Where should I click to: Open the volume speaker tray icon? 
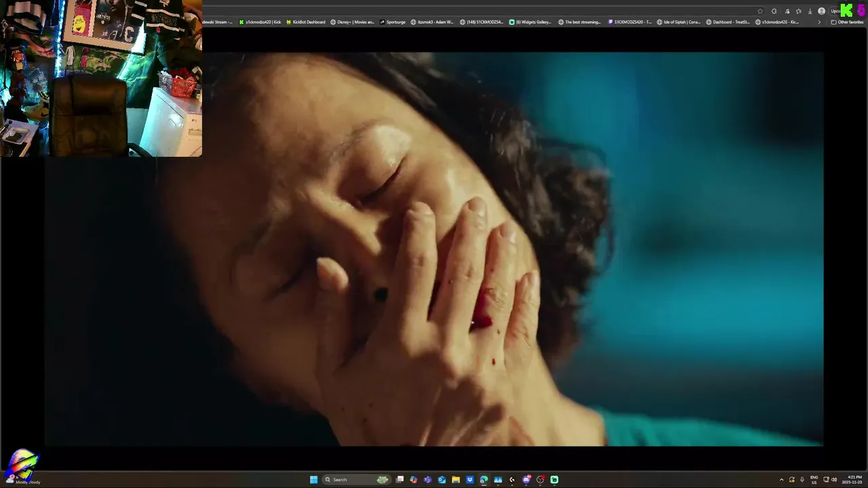tap(834, 479)
